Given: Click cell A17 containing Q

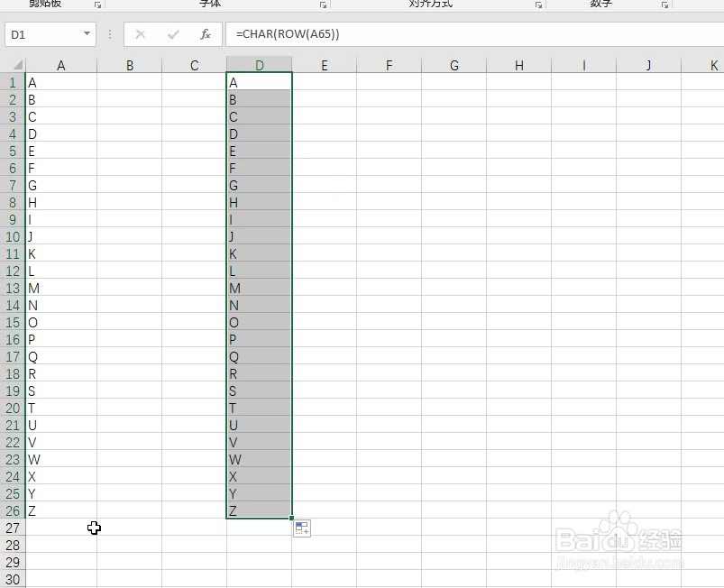Looking at the screenshot, I should pyautogui.click(x=61, y=356).
